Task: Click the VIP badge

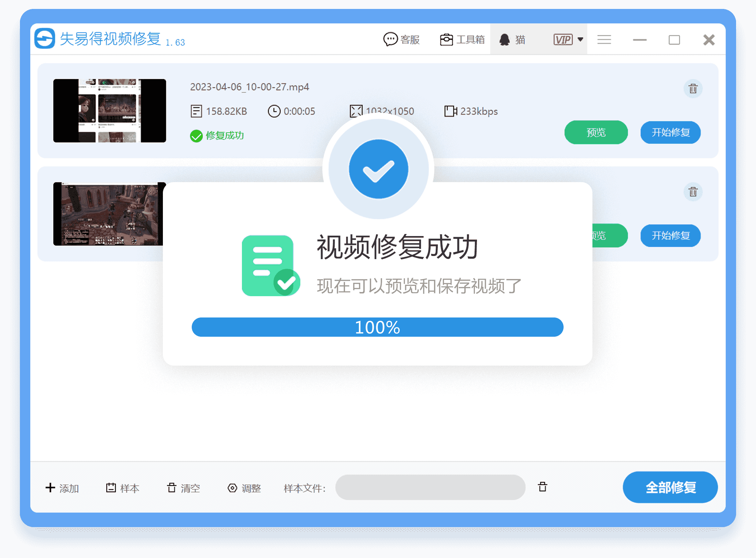Action: point(563,40)
